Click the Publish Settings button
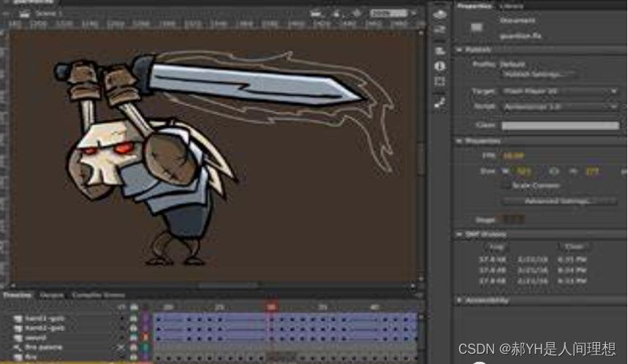This screenshot has height=364, width=628. [539, 75]
